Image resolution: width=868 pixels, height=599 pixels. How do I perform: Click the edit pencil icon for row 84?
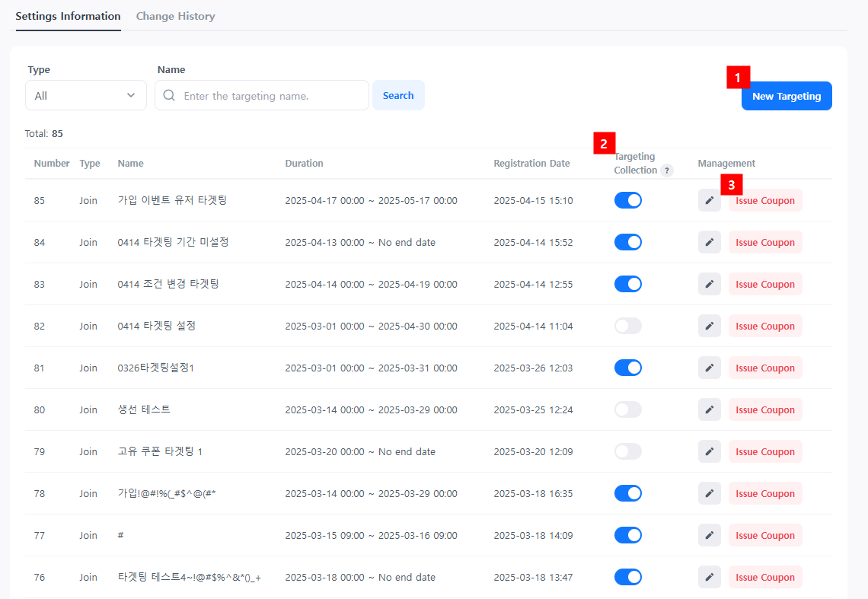click(709, 242)
